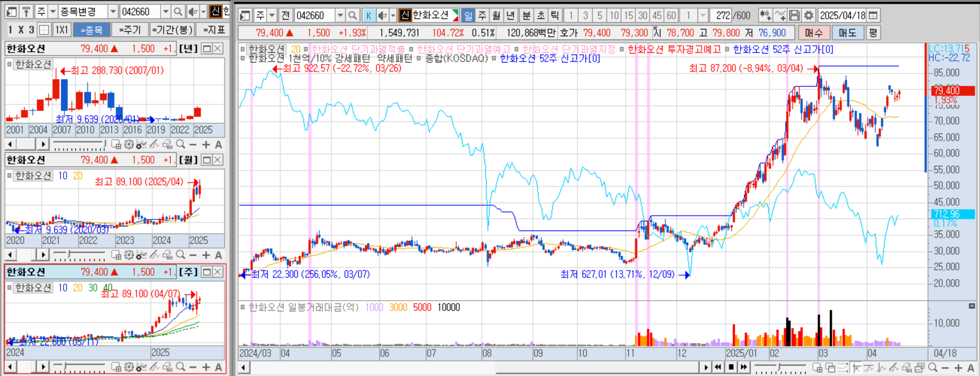980x376 pixels.
Task: Open the 주 dropdown arrow in left panel toolbar
Action: pyautogui.click(x=53, y=12)
